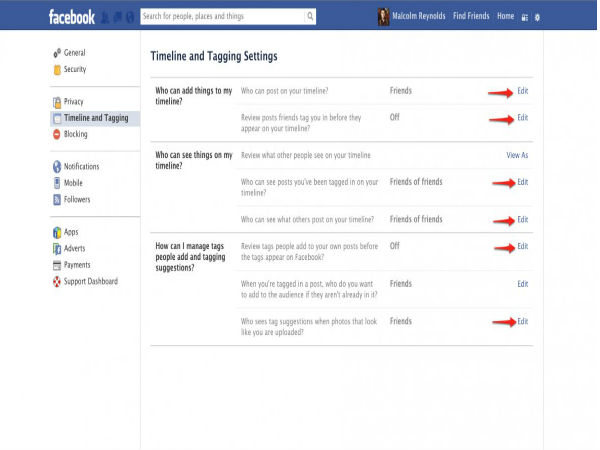This screenshot has height=450, width=600.
Task: Click 'Friends' value for tag suggestions
Action: pyautogui.click(x=401, y=321)
